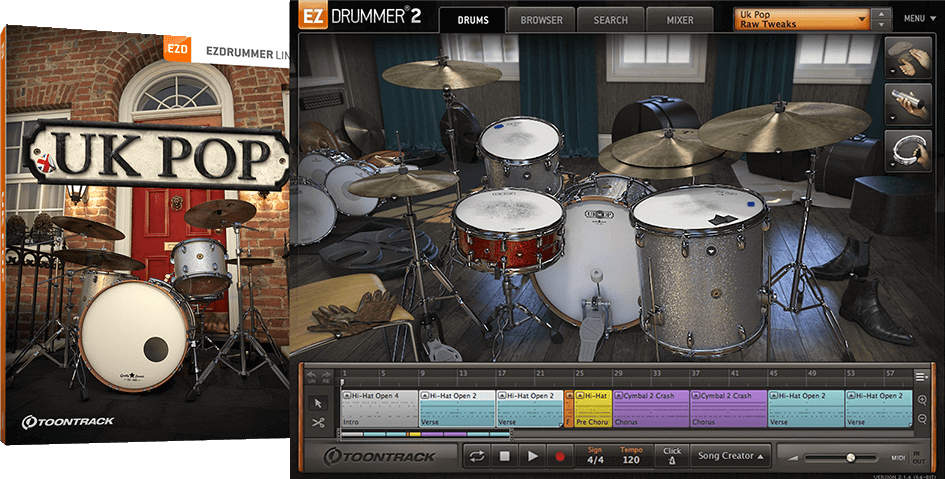Start playback with the play button
The width and height of the screenshot is (945, 479).
pyautogui.click(x=532, y=456)
